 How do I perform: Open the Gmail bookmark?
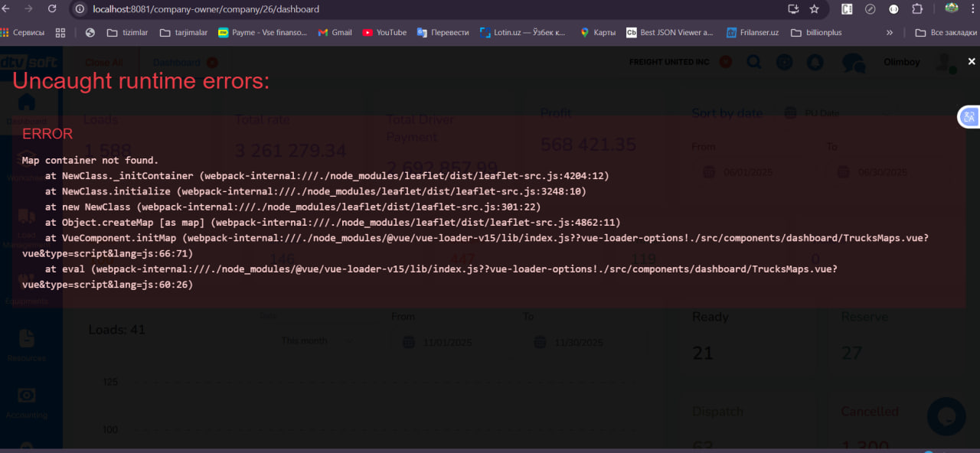point(335,32)
